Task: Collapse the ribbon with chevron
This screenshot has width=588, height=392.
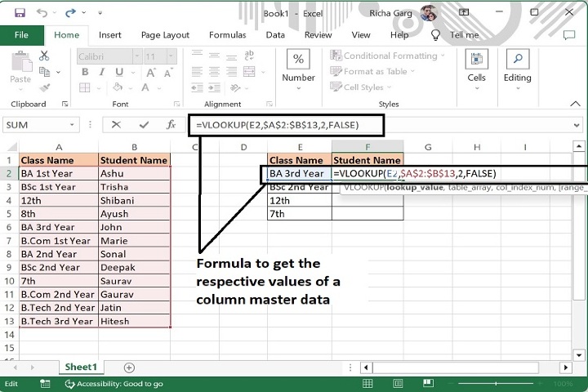Action: click(x=575, y=104)
